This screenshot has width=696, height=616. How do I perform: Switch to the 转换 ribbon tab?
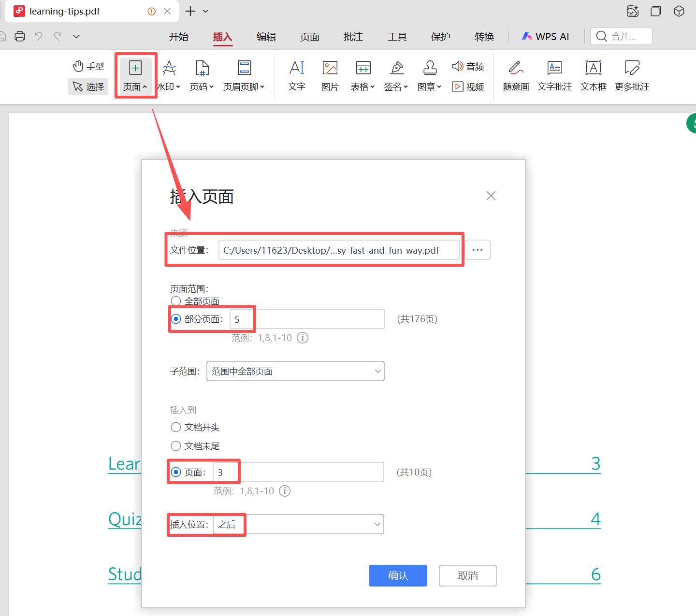(x=484, y=36)
